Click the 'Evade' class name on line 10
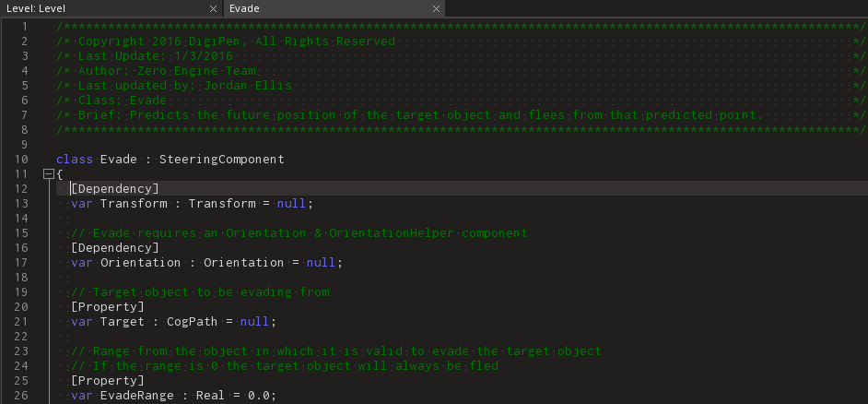The width and height of the screenshot is (868, 404). 119,160
